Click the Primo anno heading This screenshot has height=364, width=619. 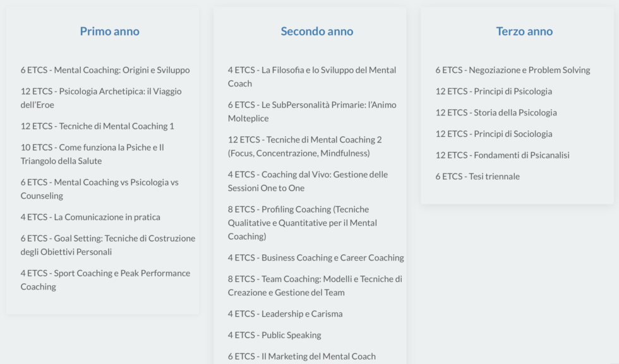109,32
